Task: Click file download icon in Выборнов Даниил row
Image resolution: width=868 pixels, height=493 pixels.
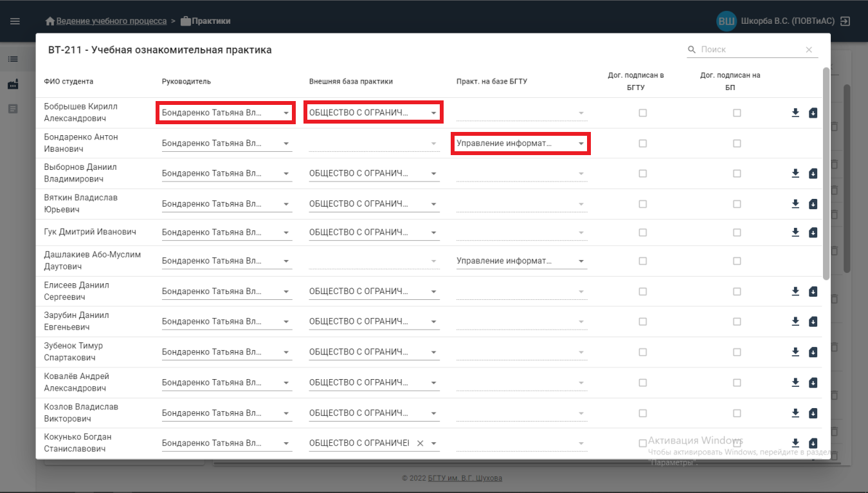Action: click(x=813, y=173)
